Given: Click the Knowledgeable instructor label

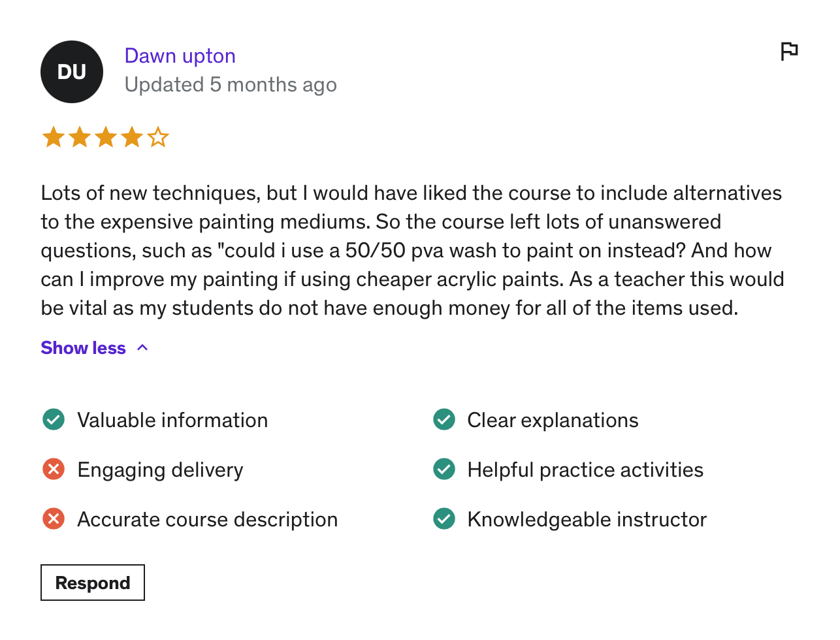Looking at the screenshot, I should pyautogui.click(x=587, y=519).
